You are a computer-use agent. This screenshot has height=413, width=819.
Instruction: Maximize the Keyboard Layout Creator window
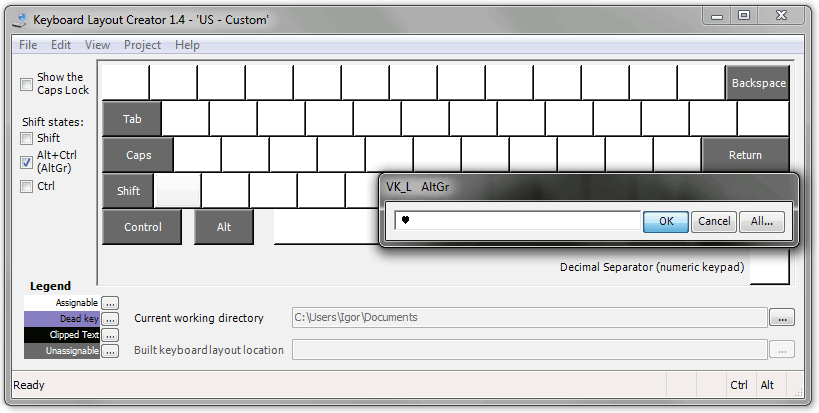tap(744, 16)
